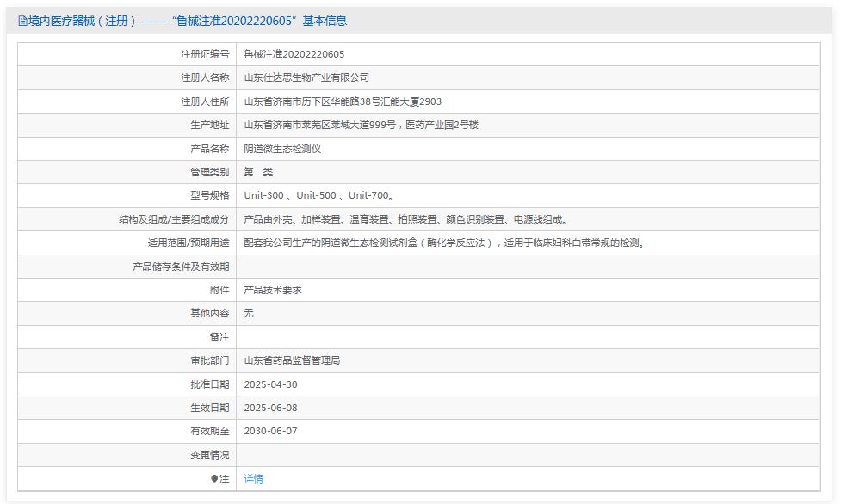Click the document icon in the header
Screen dimensions: 847x504
(x=22, y=21)
